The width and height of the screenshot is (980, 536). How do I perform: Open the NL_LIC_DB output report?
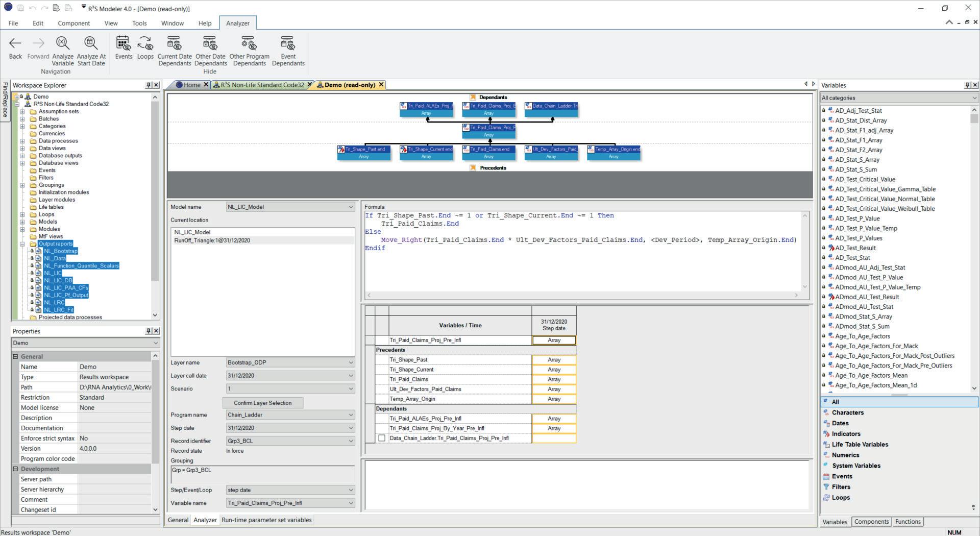pyautogui.click(x=58, y=280)
